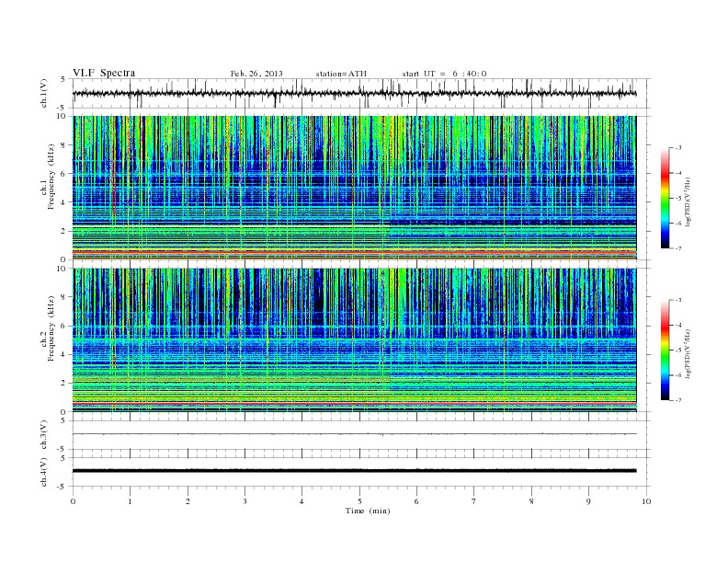The width and height of the screenshot is (728, 563).
Task: Click inside the ch.2 spectrogram panel
Action: [354, 340]
